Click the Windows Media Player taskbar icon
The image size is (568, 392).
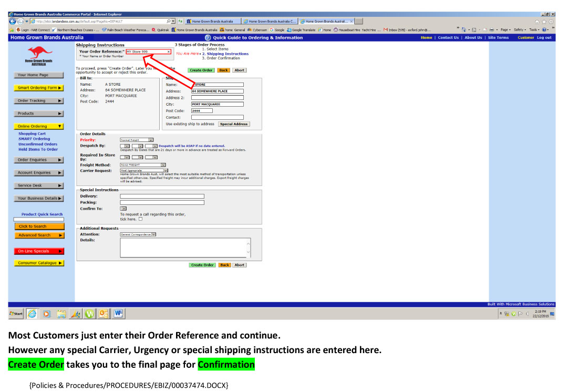[x=47, y=314]
